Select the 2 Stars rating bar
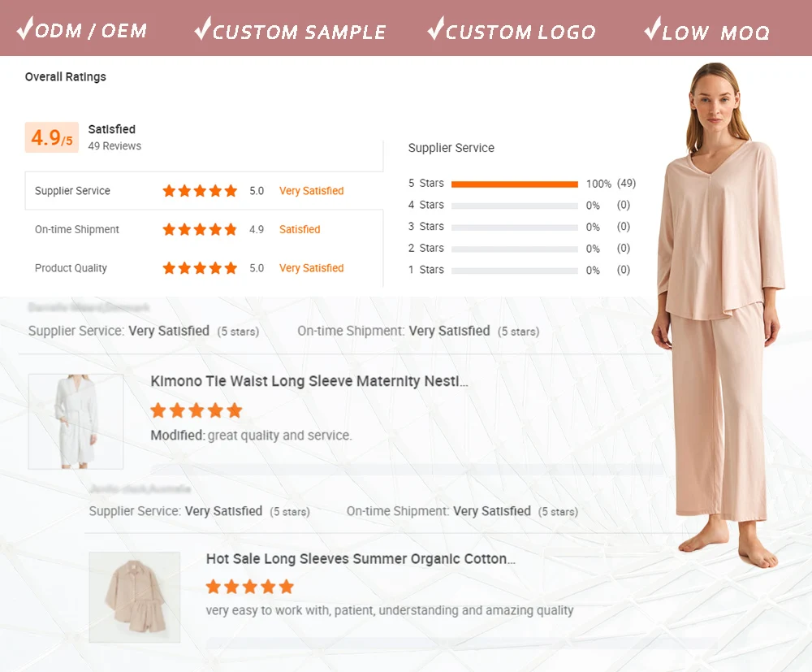Screen dimensions: 812x672 514,249
